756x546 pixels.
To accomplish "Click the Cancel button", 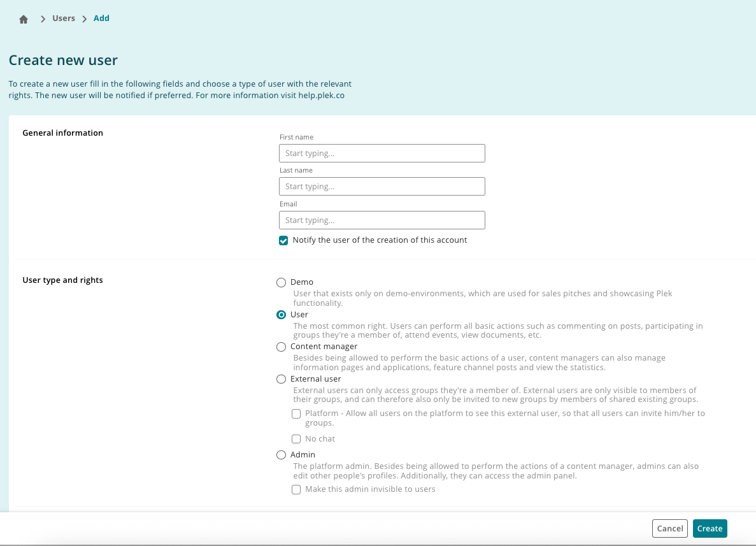I will (x=669, y=529).
